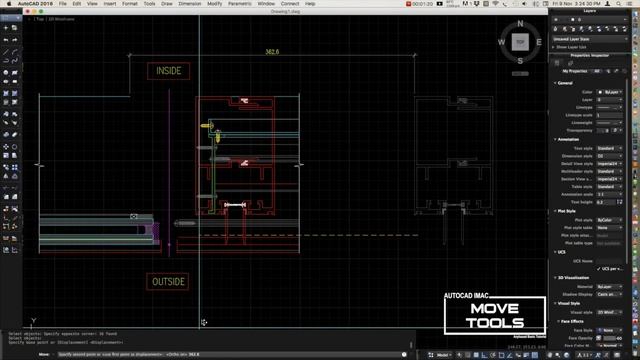Click the S compass letter on ViewCube
This screenshot has width=640, height=360.
pyautogui.click(x=520, y=61)
